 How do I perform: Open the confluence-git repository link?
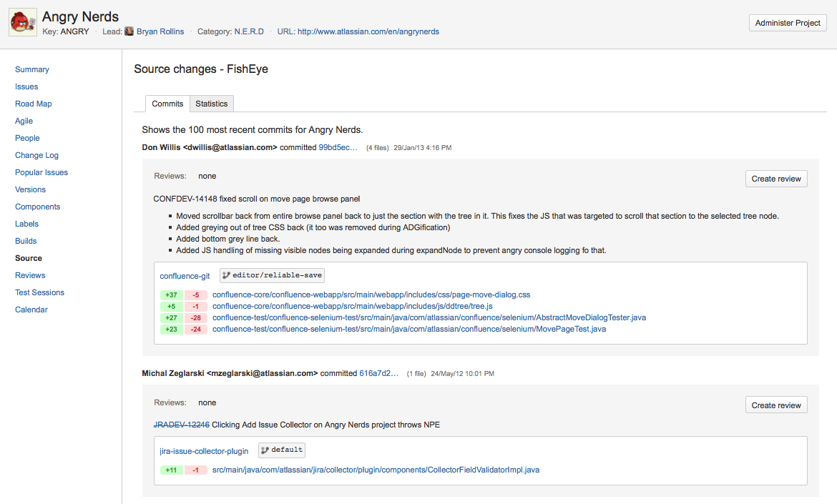185,276
